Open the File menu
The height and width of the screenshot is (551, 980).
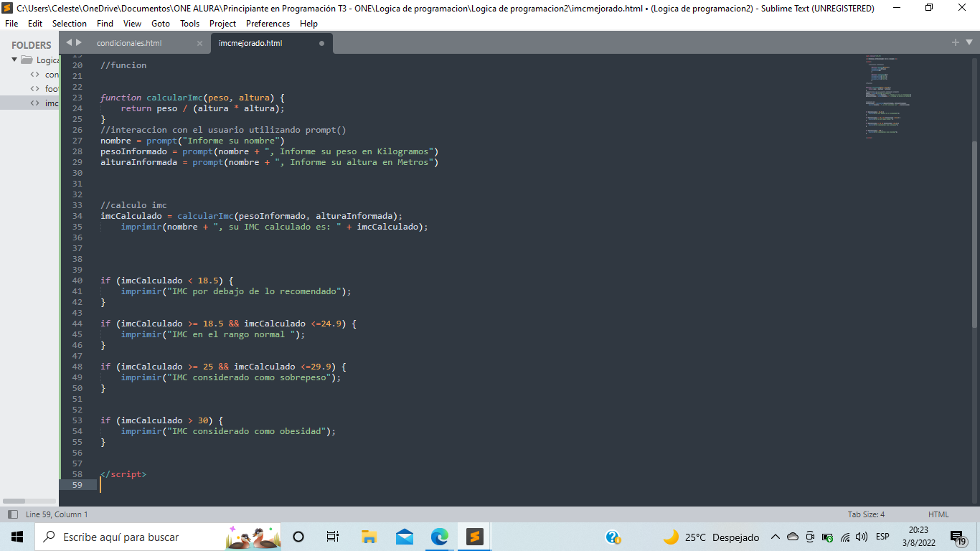pos(11,24)
